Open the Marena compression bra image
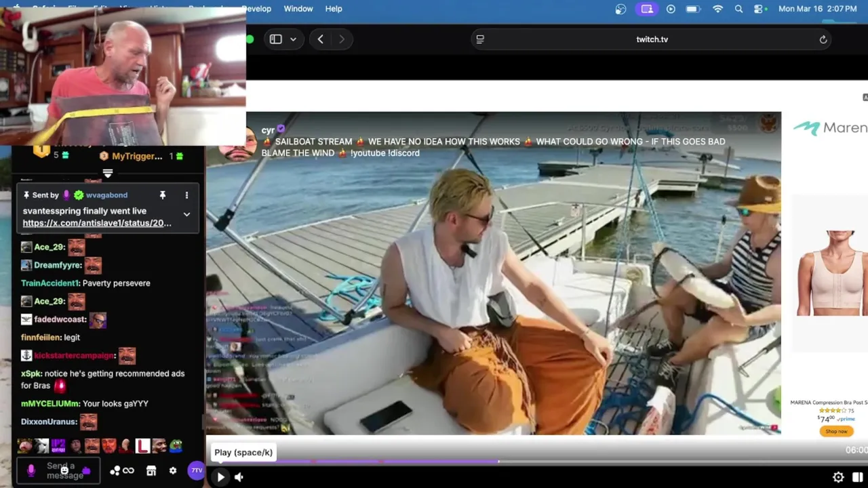This screenshot has width=868, height=488. tap(831, 272)
